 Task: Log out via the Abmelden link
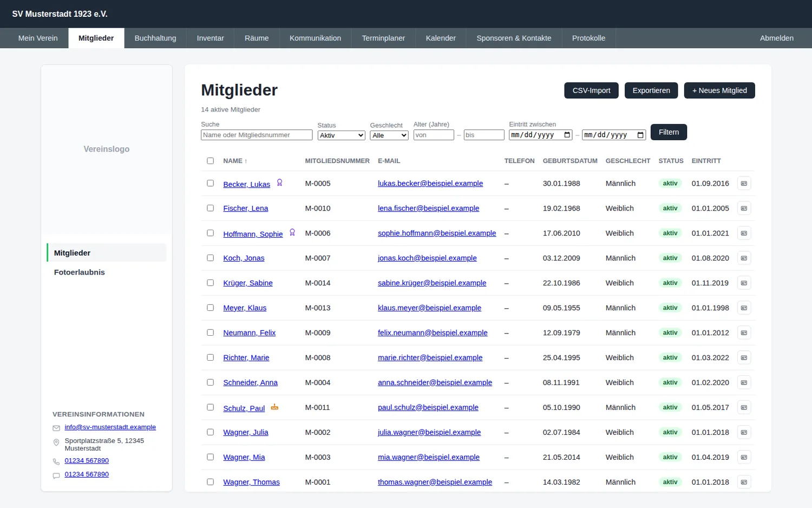777,38
